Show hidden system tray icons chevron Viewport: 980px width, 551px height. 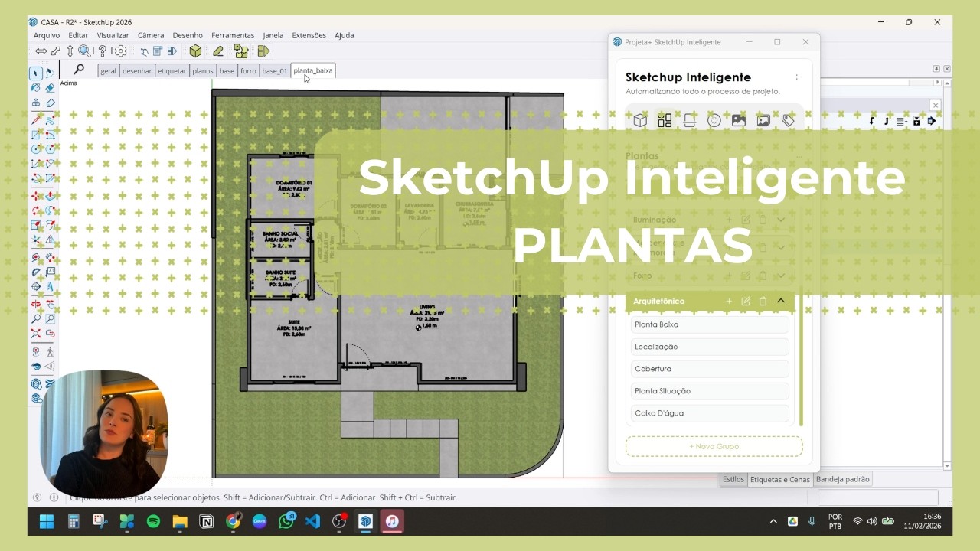[x=773, y=521]
